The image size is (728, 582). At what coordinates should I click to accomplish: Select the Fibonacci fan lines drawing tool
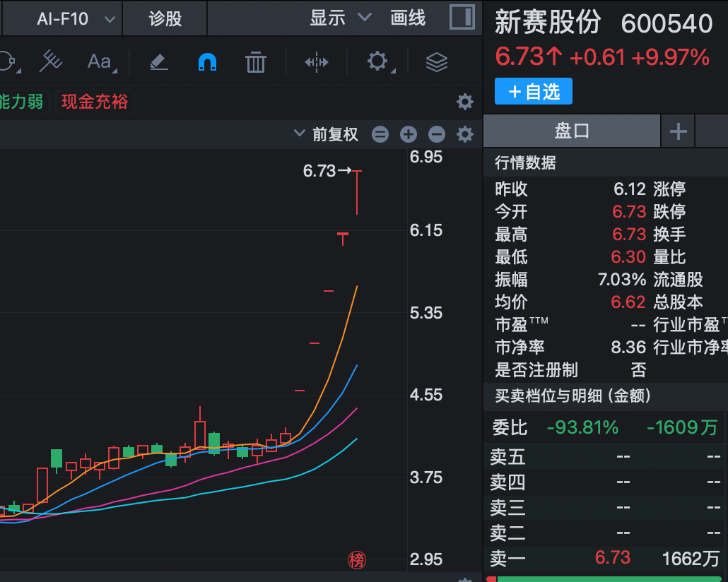(x=51, y=61)
